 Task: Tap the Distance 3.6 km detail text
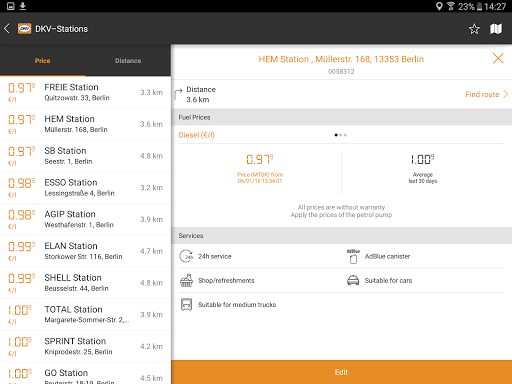tap(201, 94)
